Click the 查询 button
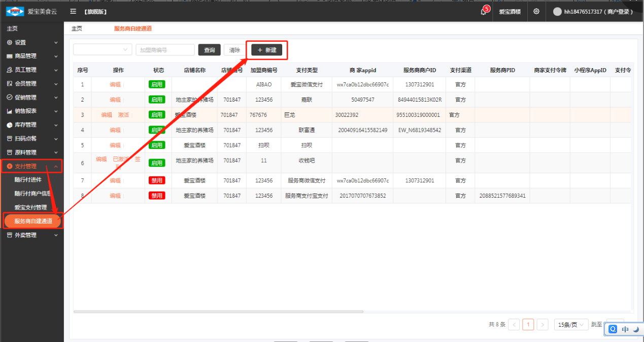Image resolution: width=644 pixels, height=342 pixels. [209, 50]
